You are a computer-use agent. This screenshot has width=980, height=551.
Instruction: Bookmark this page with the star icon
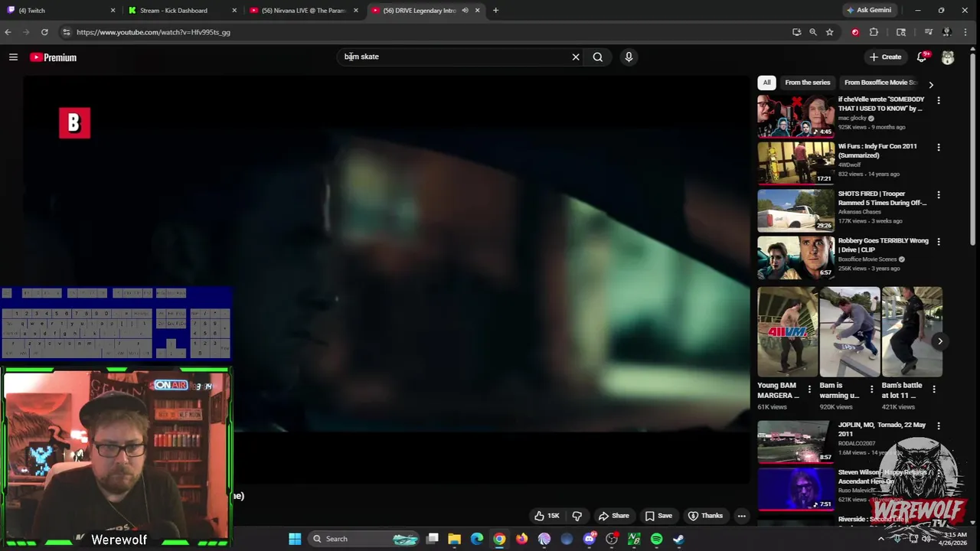(x=829, y=32)
